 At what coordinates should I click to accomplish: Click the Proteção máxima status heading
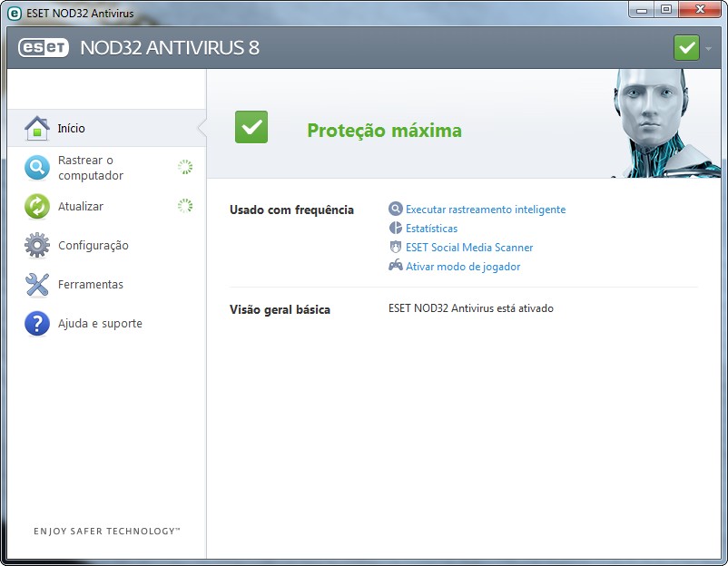pyautogui.click(x=385, y=131)
